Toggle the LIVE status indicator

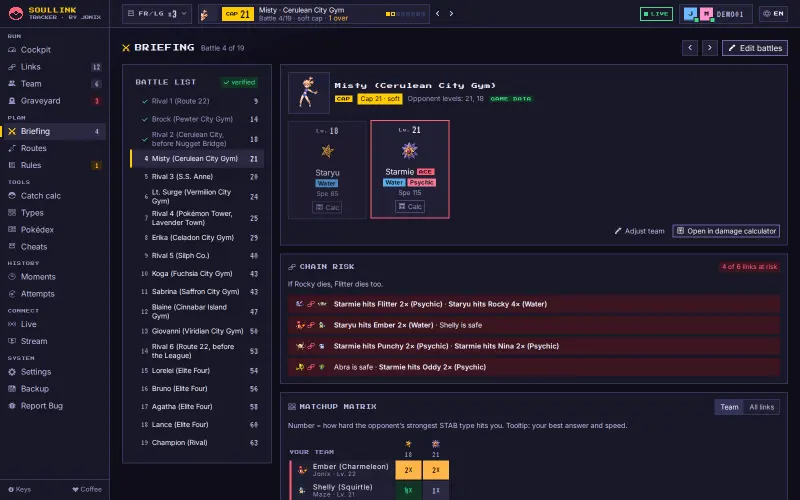(x=656, y=14)
